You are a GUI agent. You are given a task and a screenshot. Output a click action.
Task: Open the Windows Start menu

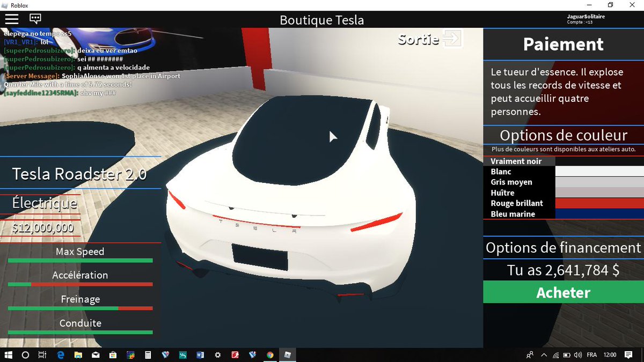[9, 355]
